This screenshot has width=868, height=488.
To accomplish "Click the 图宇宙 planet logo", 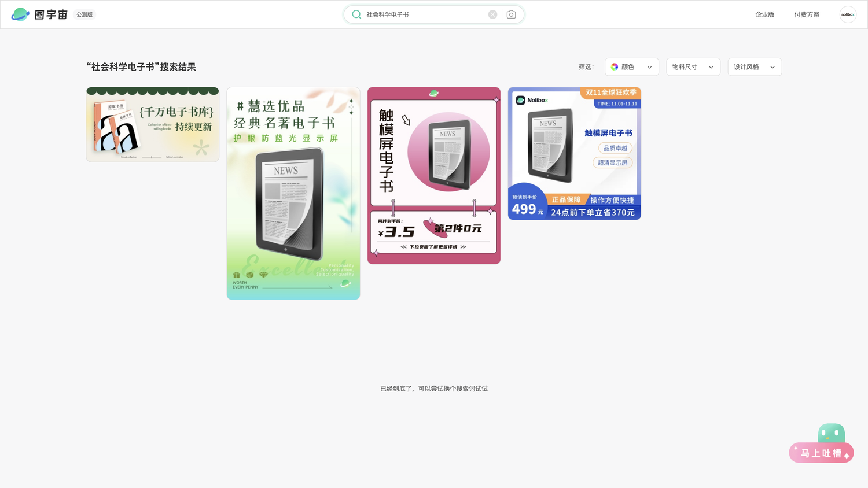I will (20, 14).
